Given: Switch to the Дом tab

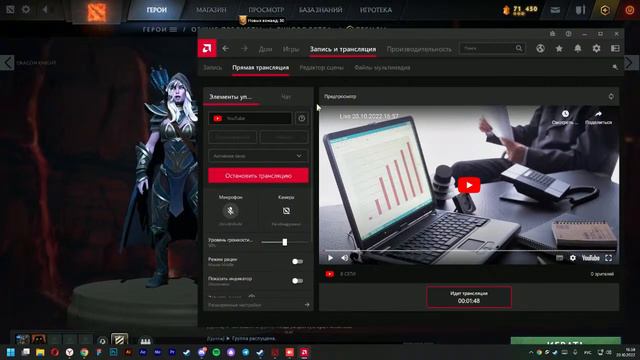Looking at the screenshot, I should point(265,49).
